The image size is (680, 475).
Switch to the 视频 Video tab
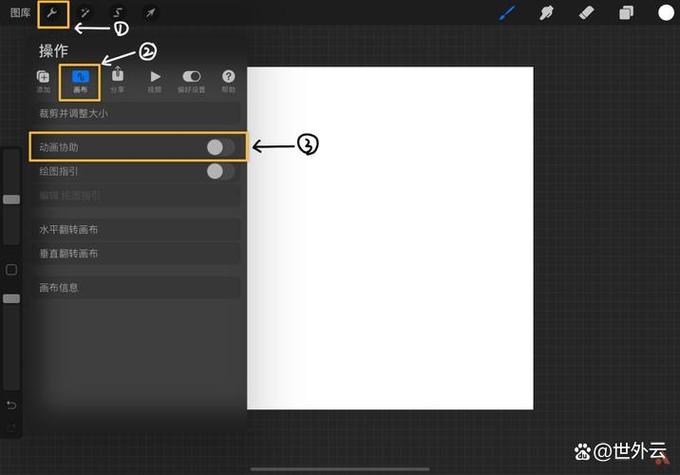point(155,82)
